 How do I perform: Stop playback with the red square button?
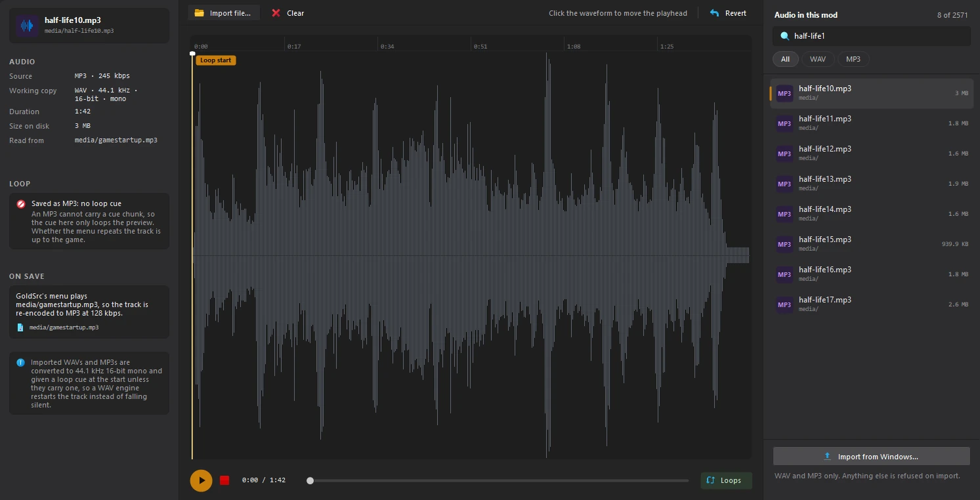[x=224, y=480]
